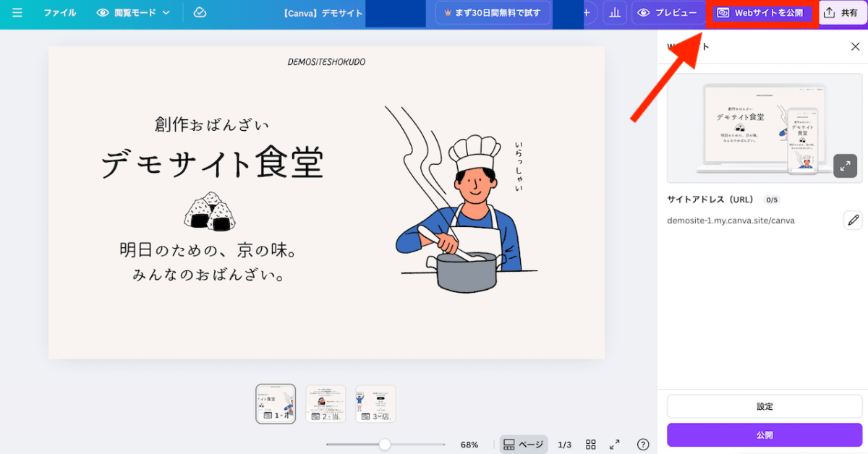The width and height of the screenshot is (868, 454).
Task: Open the analytics bar chart icon
Action: 614,13
